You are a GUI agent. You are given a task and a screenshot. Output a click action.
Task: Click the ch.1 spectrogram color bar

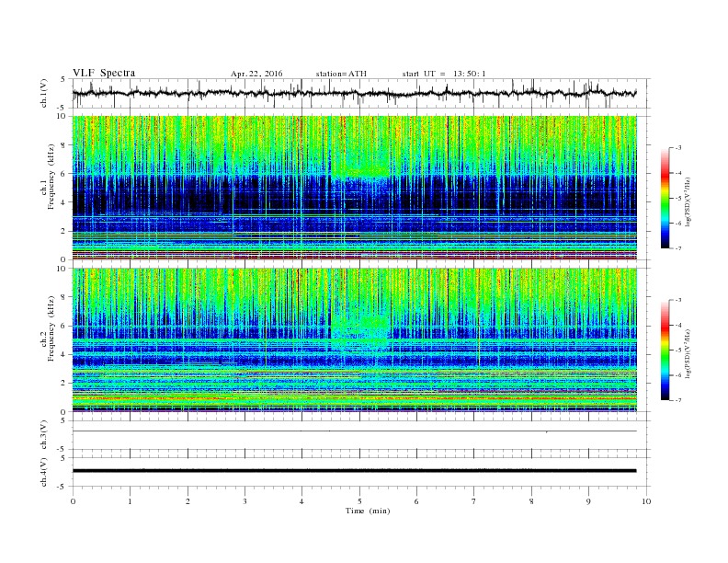(665, 199)
